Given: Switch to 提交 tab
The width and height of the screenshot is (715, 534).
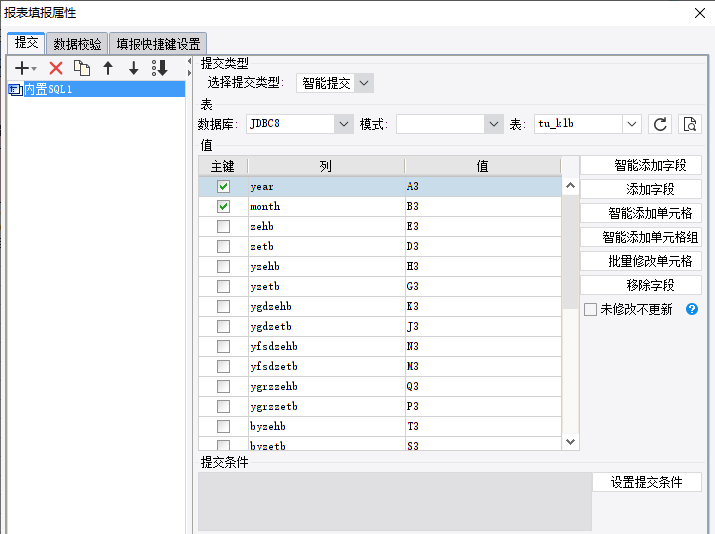Looking at the screenshot, I should pyautogui.click(x=26, y=43).
